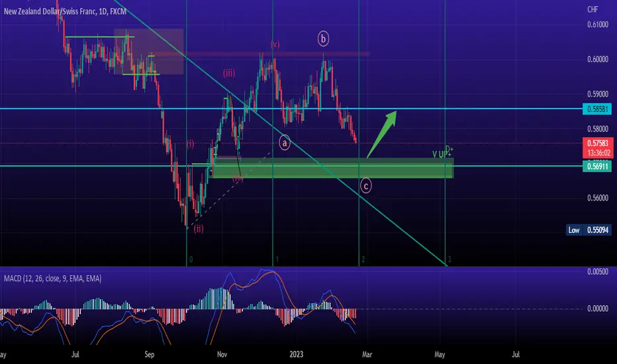Viewport: 617px width, 364px height.
Task: Select the circled wave label a
Action: click(285, 143)
